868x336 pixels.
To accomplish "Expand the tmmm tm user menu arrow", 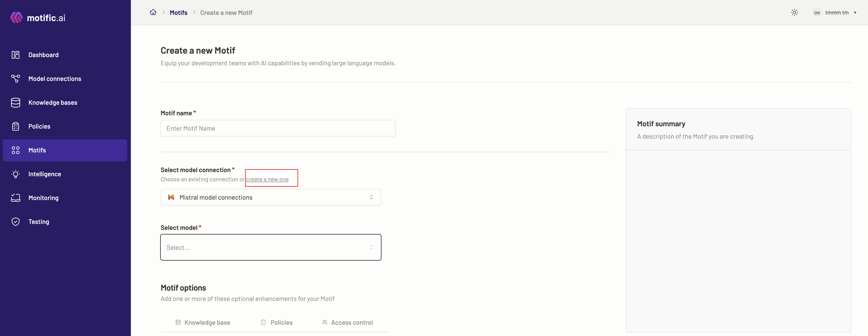I will coord(855,13).
